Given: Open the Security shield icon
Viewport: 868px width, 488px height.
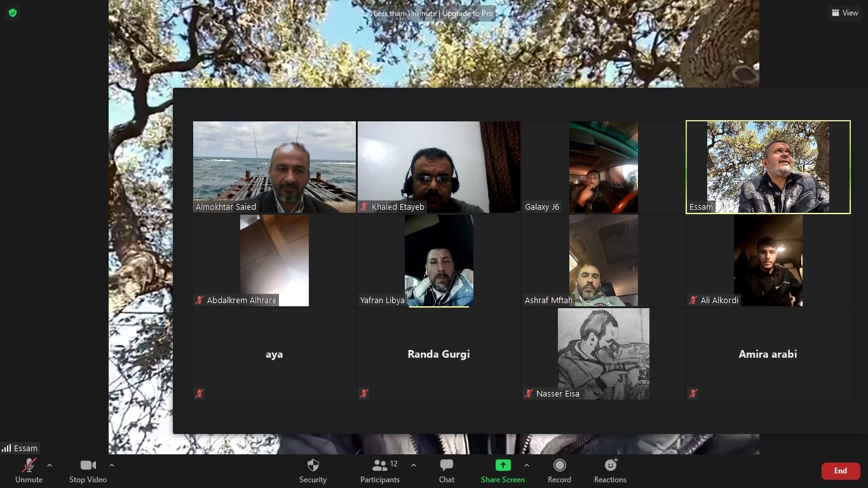Looking at the screenshot, I should pyautogui.click(x=313, y=466).
